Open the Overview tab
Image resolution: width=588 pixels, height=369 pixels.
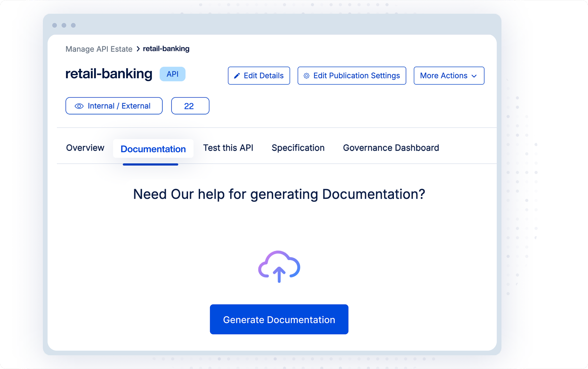click(x=85, y=148)
